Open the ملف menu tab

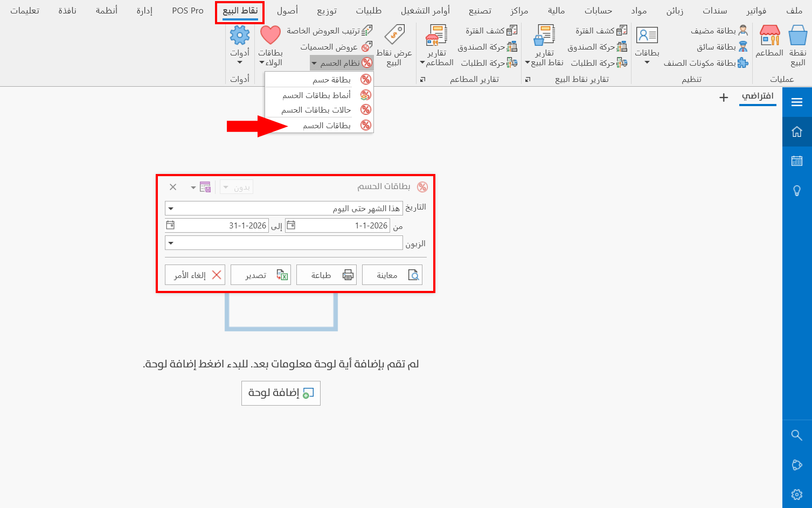(794, 11)
